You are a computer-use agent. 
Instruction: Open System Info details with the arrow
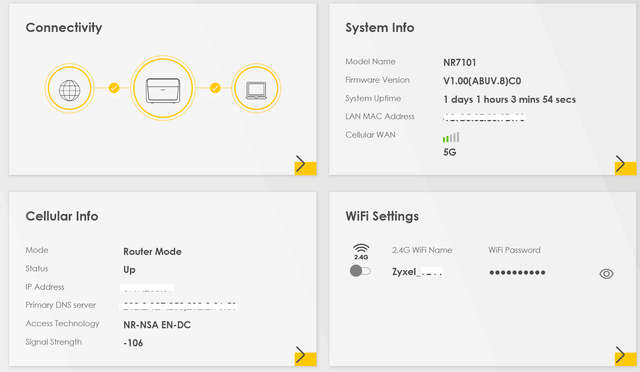point(625,165)
